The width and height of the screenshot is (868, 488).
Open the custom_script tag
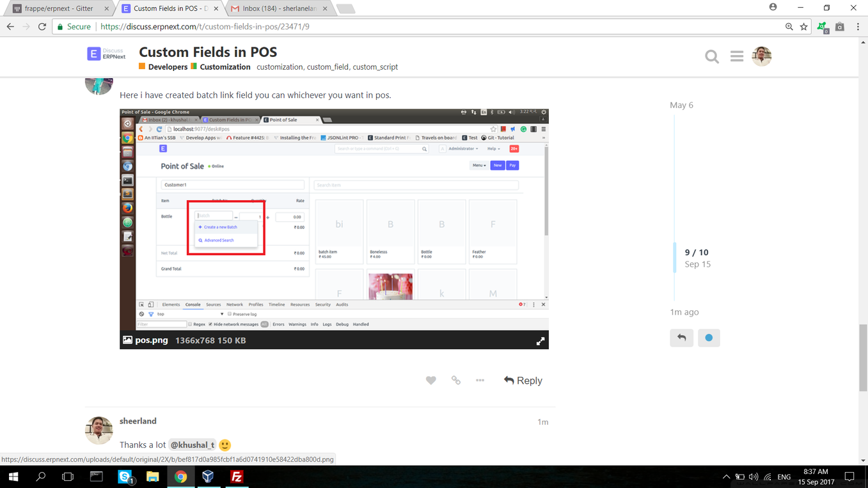coord(375,67)
